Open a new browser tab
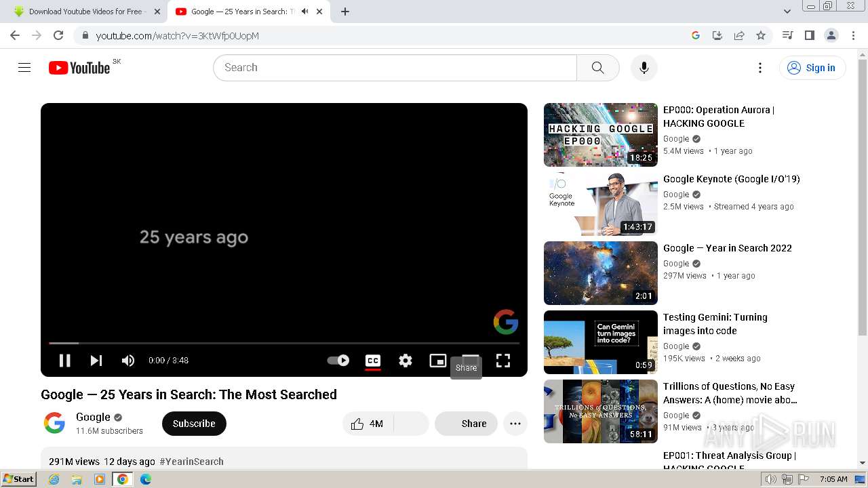Viewport: 868px width, 488px height. click(x=345, y=12)
